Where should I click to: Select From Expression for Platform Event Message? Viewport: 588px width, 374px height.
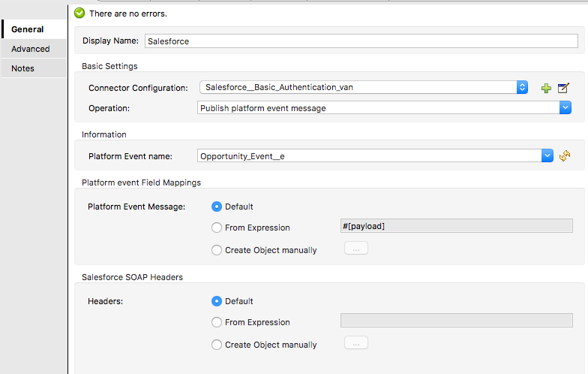coord(217,228)
